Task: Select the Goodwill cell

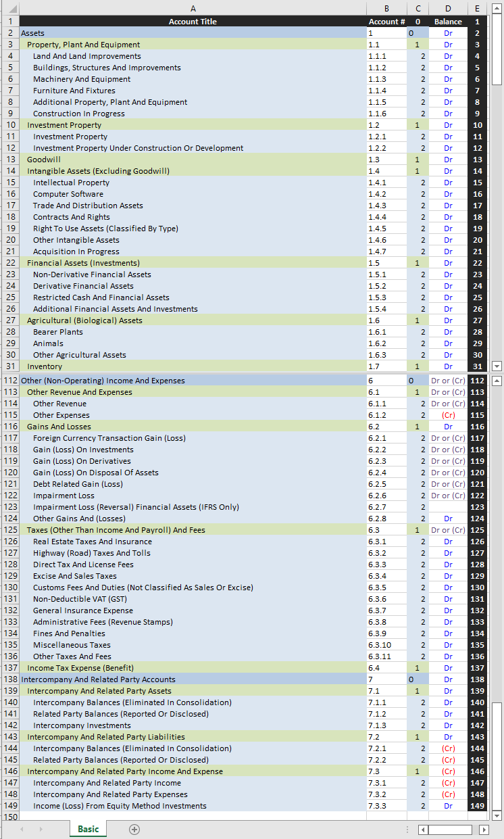Action: pyautogui.click(x=193, y=160)
